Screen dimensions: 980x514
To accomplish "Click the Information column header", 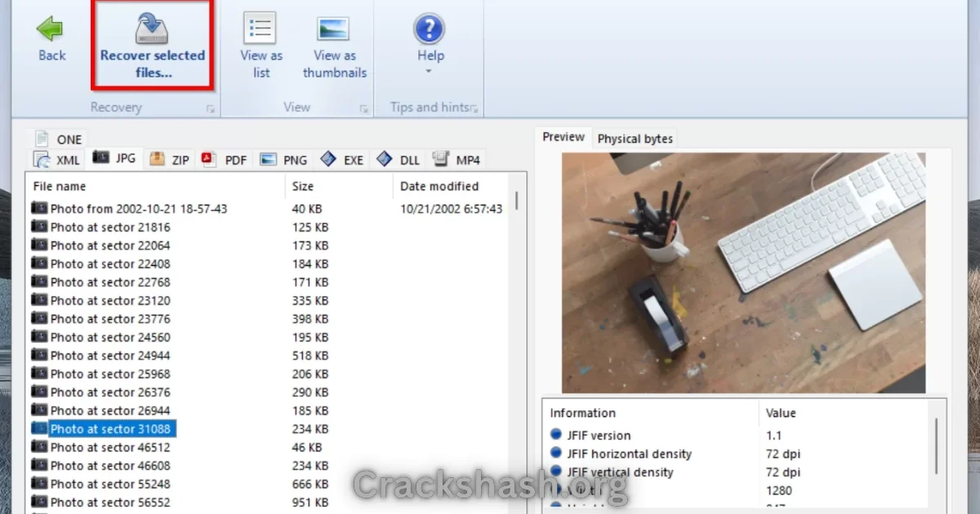I will (651, 413).
